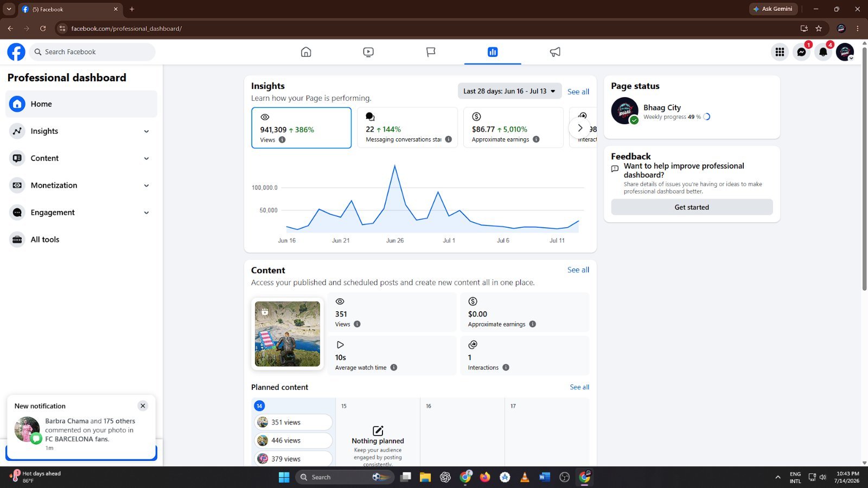Click the next arrow on metric cards
Image resolution: width=868 pixels, height=488 pixels.
[580, 128]
